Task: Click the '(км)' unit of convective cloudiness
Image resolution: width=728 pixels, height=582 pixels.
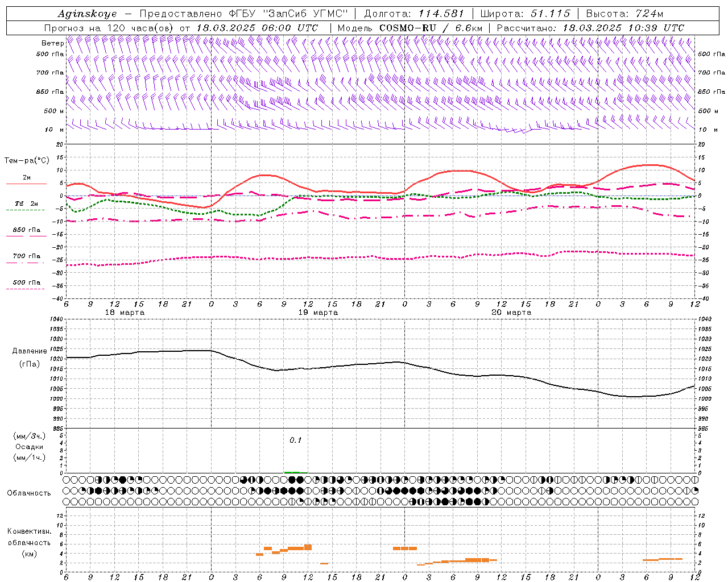Action: (x=30, y=554)
